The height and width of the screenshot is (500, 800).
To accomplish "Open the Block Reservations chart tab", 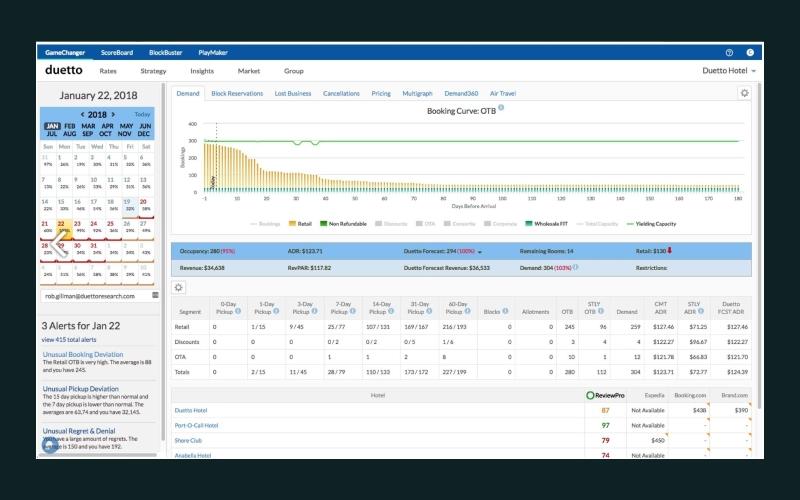I will 237,93.
